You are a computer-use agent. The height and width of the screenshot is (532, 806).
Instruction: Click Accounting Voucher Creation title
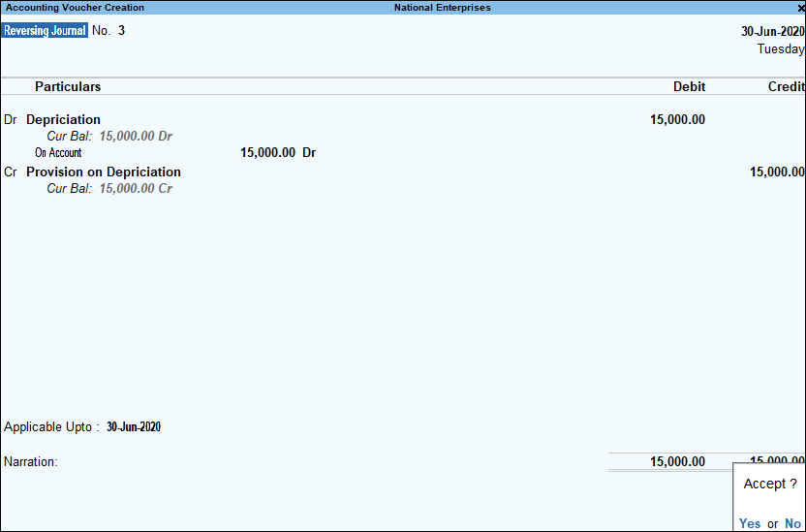pos(75,8)
